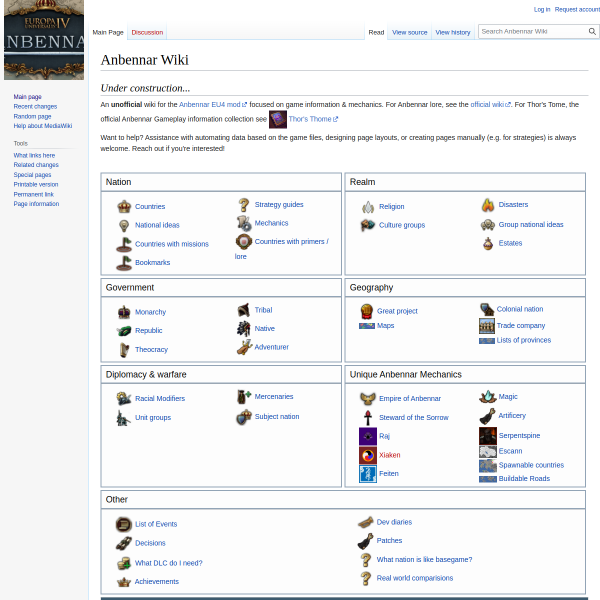This screenshot has width=600, height=600.
Task: Click the icon beside Religion
Action: pyautogui.click(x=368, y=207)
